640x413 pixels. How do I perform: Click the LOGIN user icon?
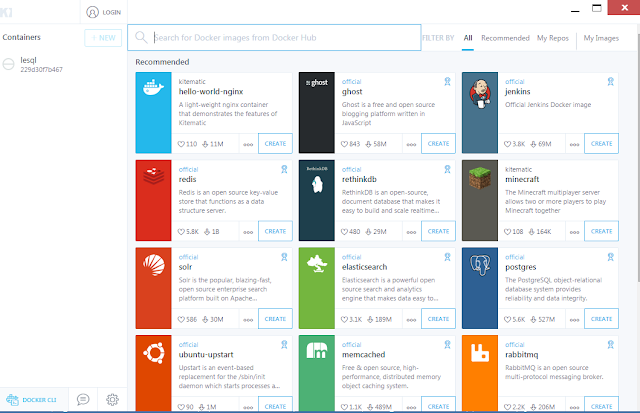coord(93,12)
